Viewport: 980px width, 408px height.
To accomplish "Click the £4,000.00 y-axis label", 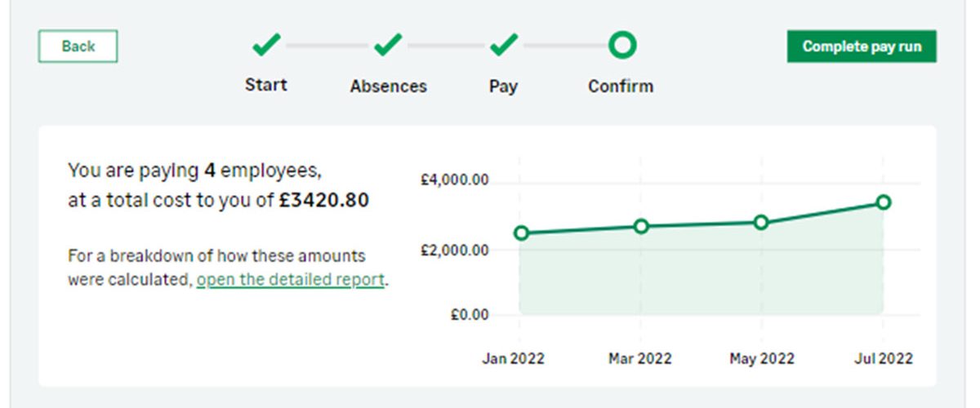I will coord(454,181).
